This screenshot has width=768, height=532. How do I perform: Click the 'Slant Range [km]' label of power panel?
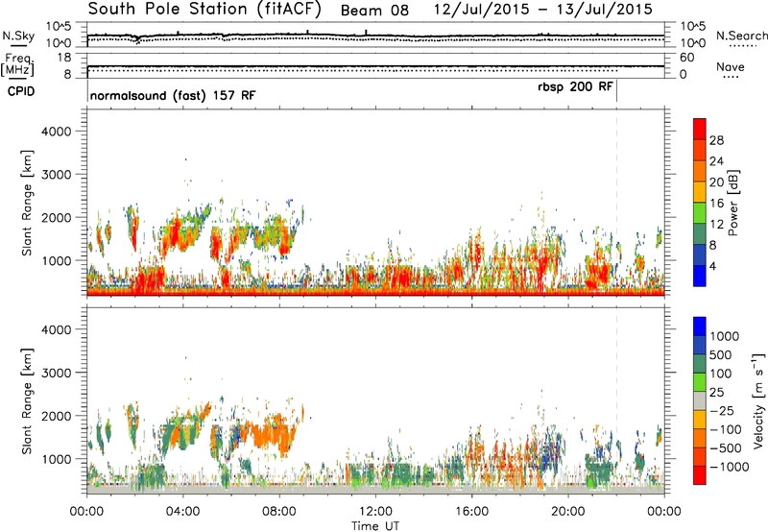point(27,203)
